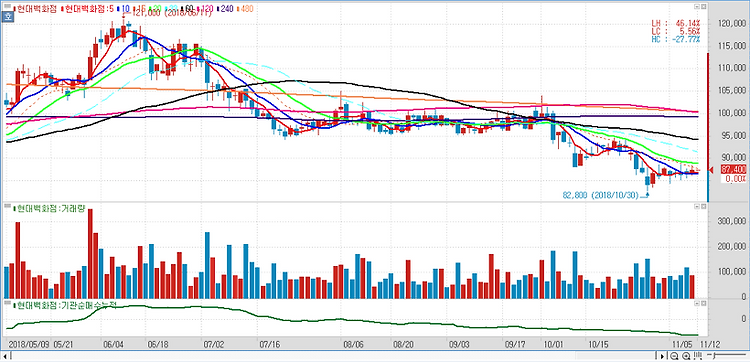Select the 현대백화점:5 moving average legend
Screen dimensions: 750x362
(x=88, y=9)
